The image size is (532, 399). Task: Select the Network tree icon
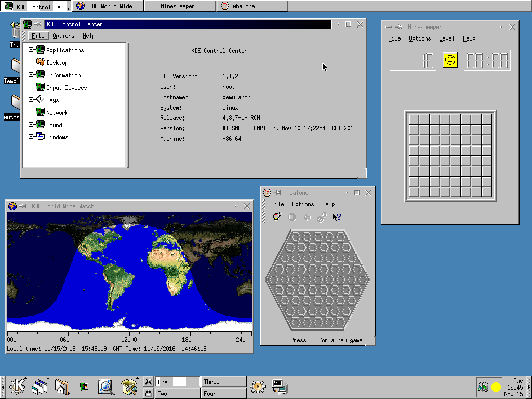[41, 112]
